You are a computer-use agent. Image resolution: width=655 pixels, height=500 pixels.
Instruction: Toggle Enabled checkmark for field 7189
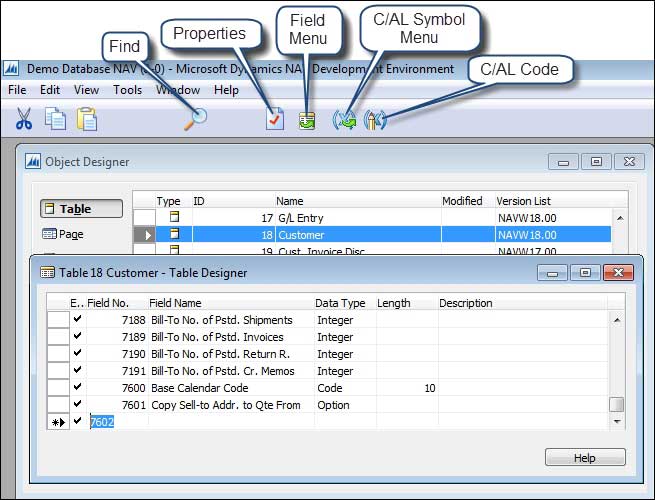pyautogui.click(x=77, y=336)
